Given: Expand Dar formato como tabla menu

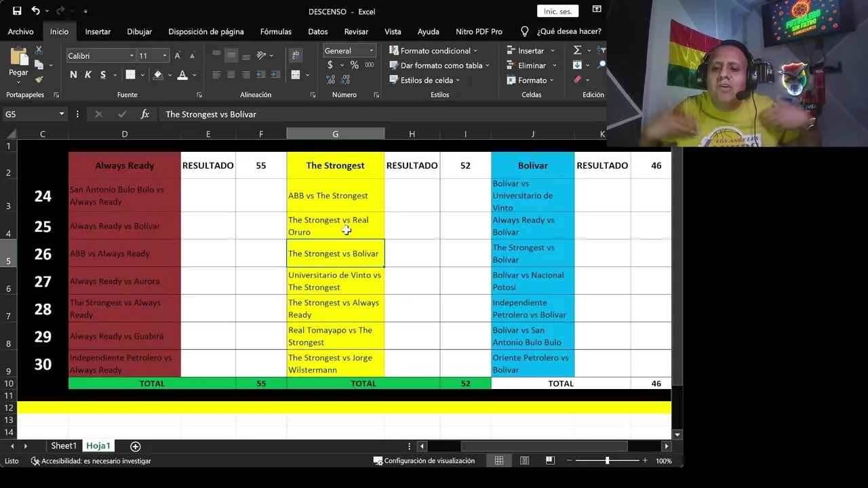Looking at the screenshot, I should click(439, 65).
